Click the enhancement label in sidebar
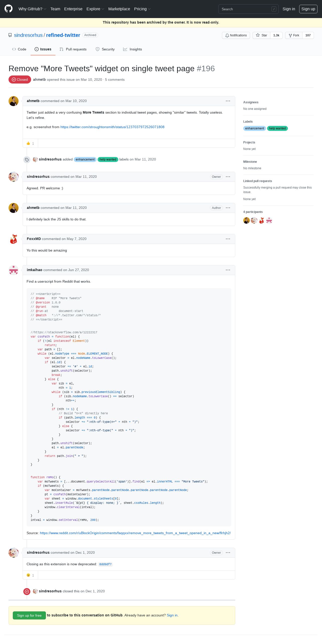Viewport: 322px width, 644px height. 255,128
